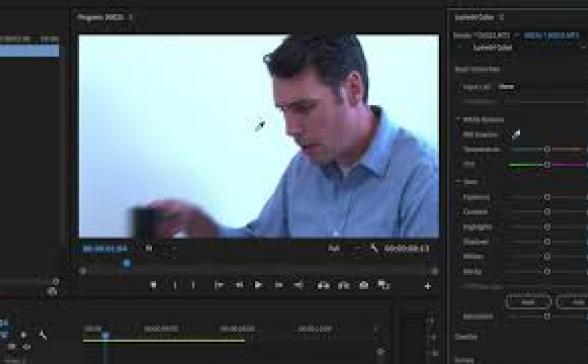This screenshot has width=588, height=364.
Task: Expand the Creative section
Action: (x=466, y=337)
